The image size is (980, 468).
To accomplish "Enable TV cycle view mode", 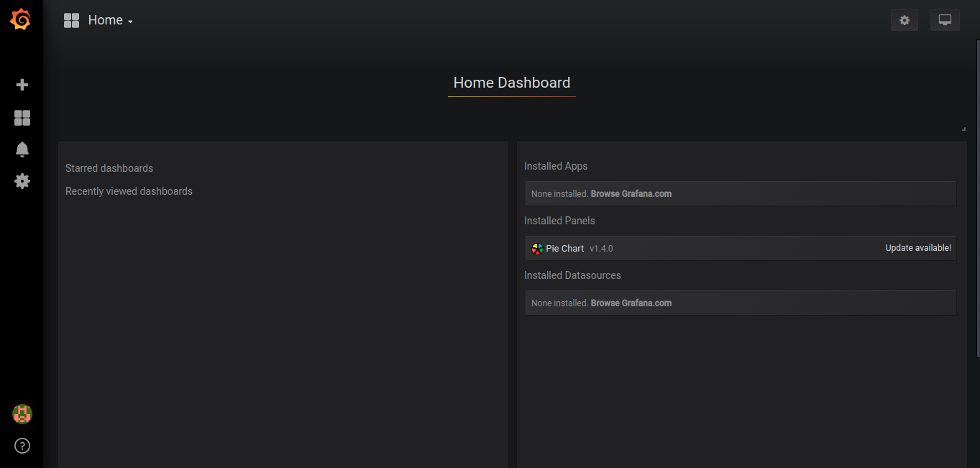I will pyautogui.click(x=945, y=20).
